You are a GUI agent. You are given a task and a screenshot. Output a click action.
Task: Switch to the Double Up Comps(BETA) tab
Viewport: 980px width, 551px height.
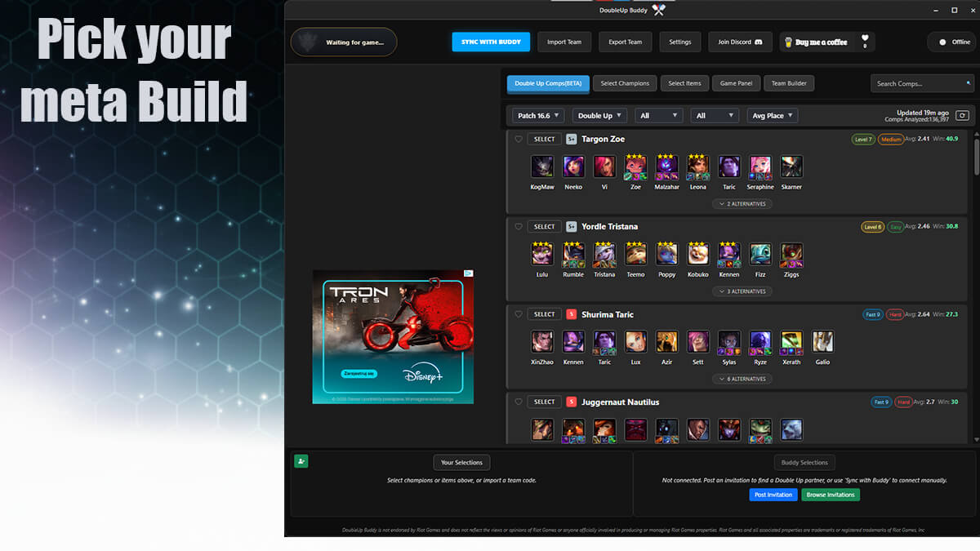tap(548, 83)
